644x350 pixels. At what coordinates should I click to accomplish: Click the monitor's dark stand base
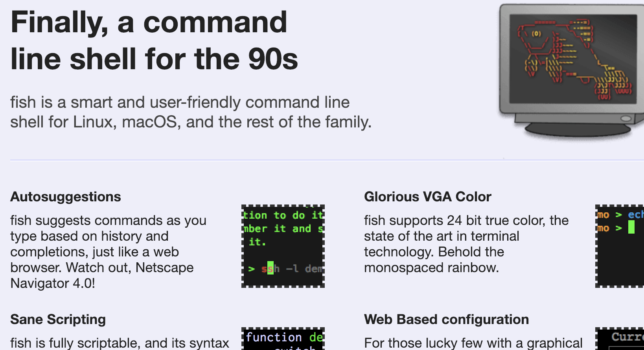coord(578,129)
